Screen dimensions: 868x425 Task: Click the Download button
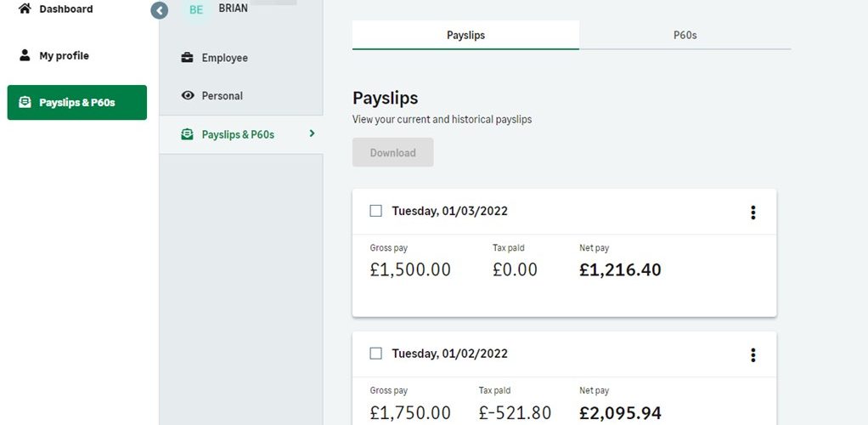pyautogui.click(x=393, y=152)
